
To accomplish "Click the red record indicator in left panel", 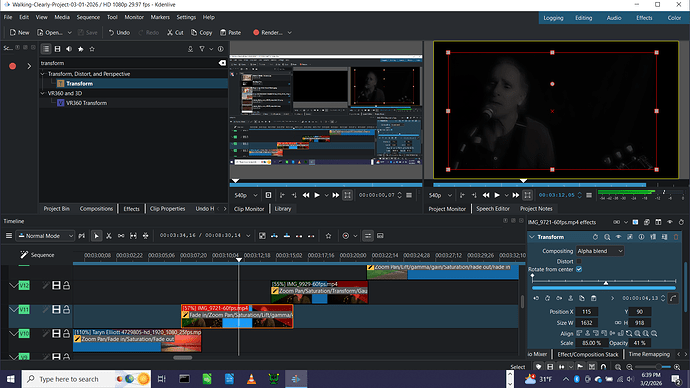I will [x=12, y=66].
